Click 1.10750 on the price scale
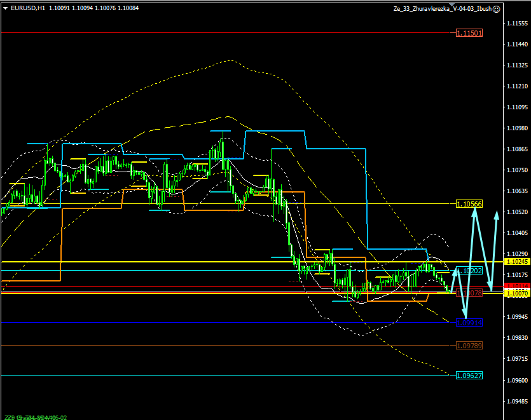 [517, 170]
